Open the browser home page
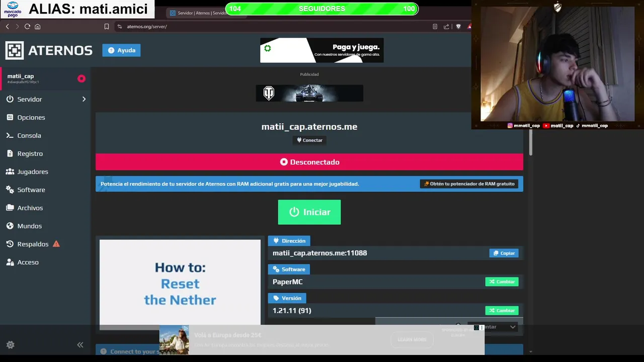 coord(37,27)
